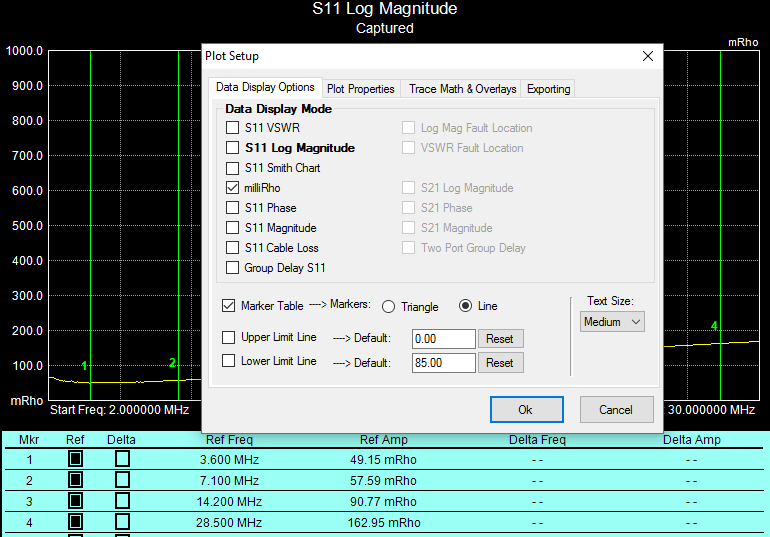Toggle the Ref box for marker 1

(76, 459)
